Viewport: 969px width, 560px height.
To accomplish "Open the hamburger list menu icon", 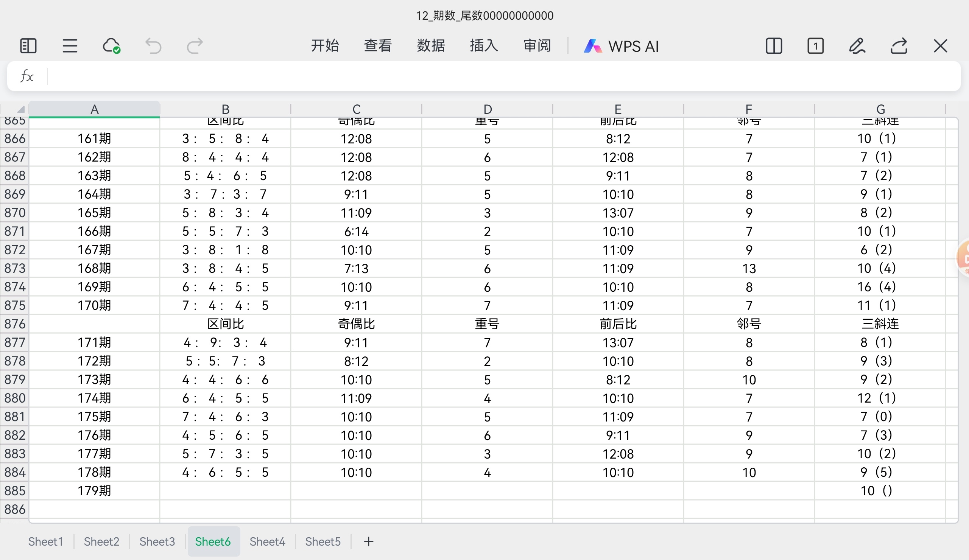I will point(70,46).
